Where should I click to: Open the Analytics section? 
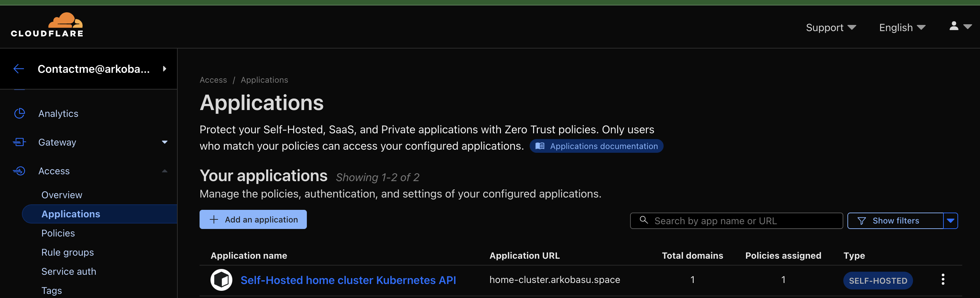tap(58, 113)
